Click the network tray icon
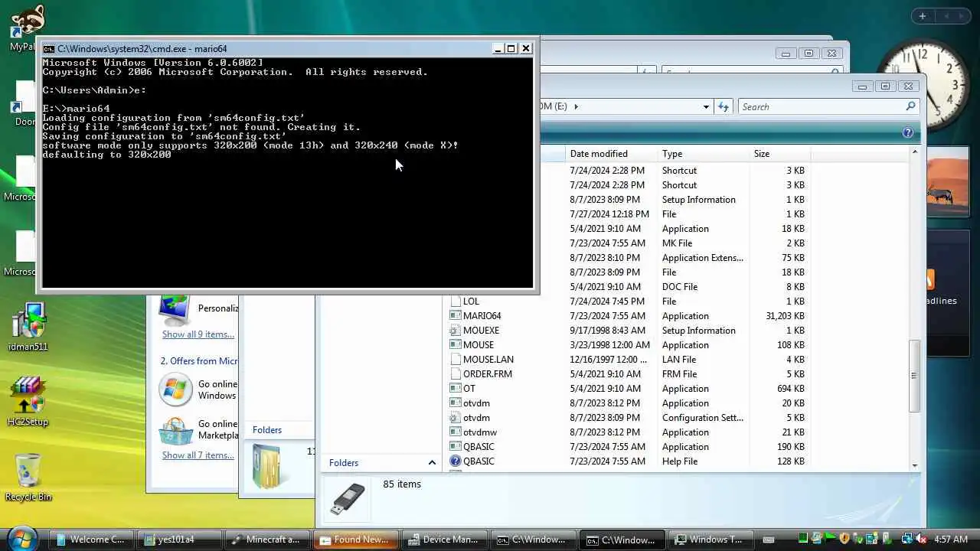The width and height of the screenshot is (980, 551). coord(906,540)
